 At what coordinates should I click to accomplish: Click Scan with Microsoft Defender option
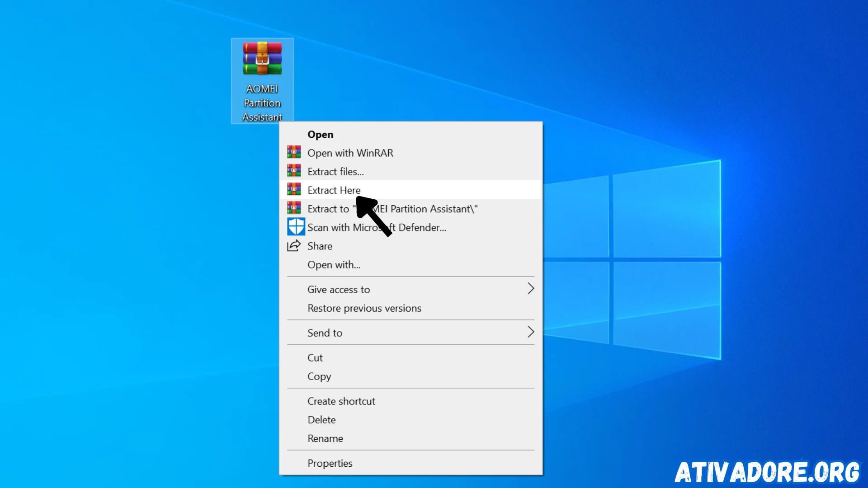(x=377, y=227)
